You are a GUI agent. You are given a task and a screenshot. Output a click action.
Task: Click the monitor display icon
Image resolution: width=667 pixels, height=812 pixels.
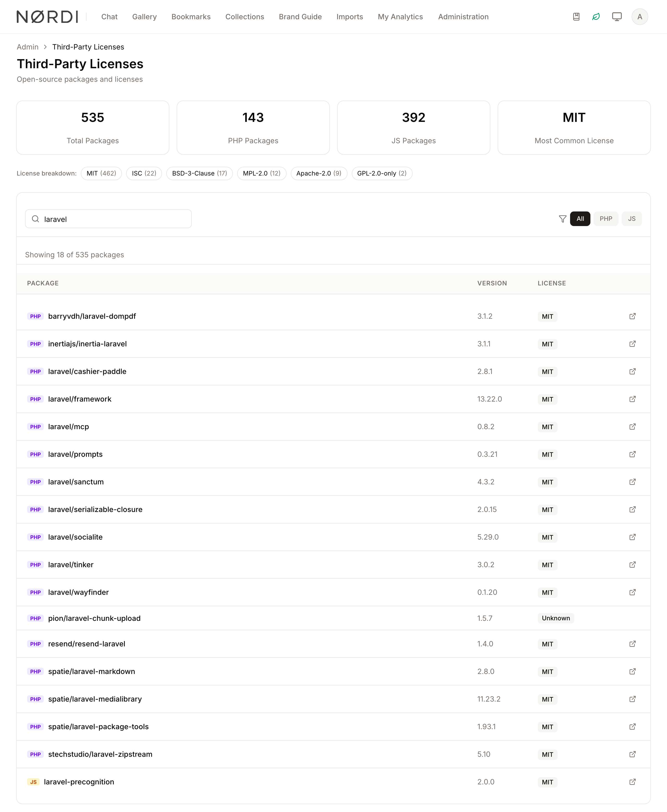tap(617, 16)
